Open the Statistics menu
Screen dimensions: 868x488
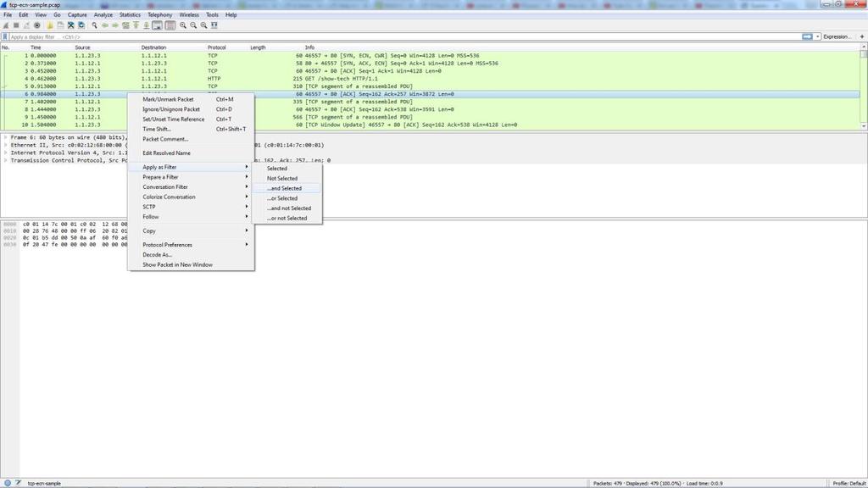130,15
